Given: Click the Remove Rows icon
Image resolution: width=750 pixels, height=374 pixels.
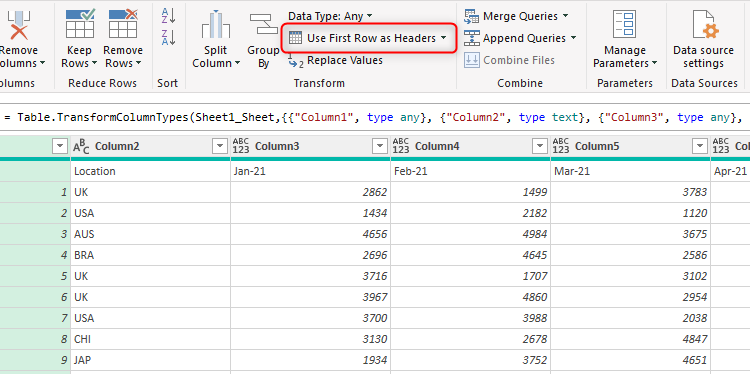Looking at the screenshot, I should (x=123, y=23).
